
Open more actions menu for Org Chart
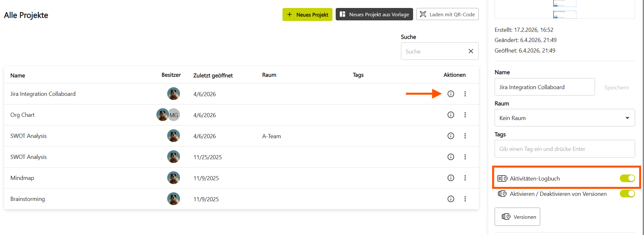[465, 115]
